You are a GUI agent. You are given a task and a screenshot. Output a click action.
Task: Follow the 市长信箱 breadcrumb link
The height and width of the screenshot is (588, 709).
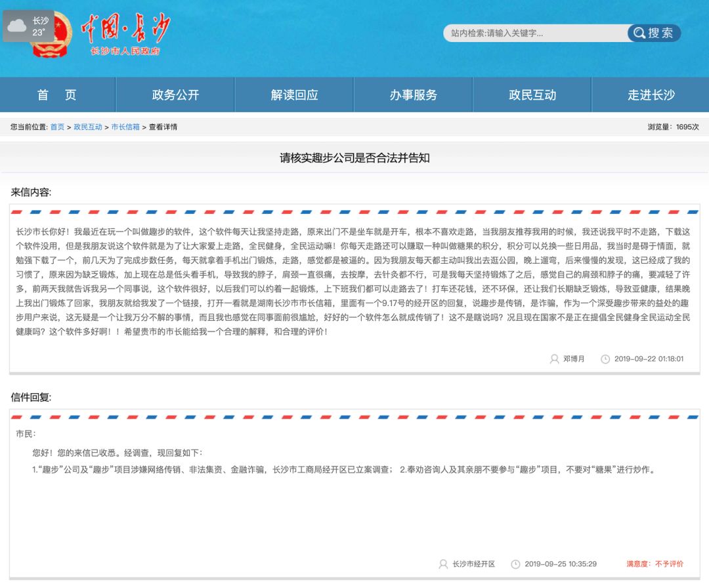(x=125, y=127)
